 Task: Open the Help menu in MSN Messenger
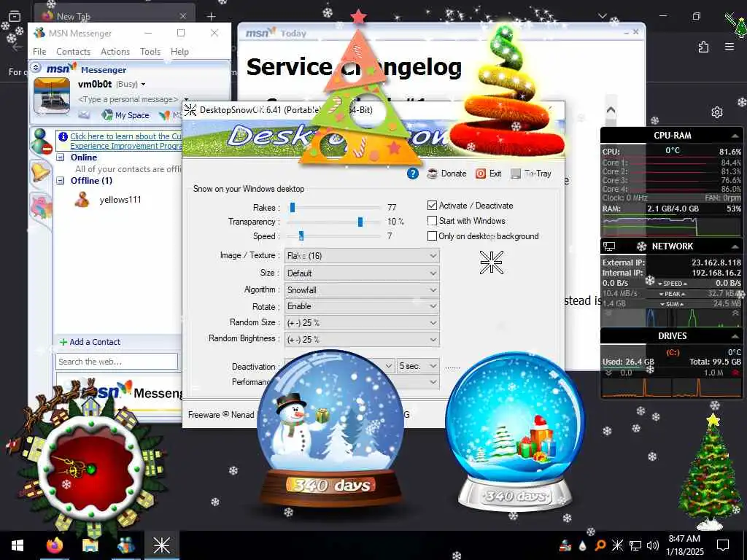(179, 52)
